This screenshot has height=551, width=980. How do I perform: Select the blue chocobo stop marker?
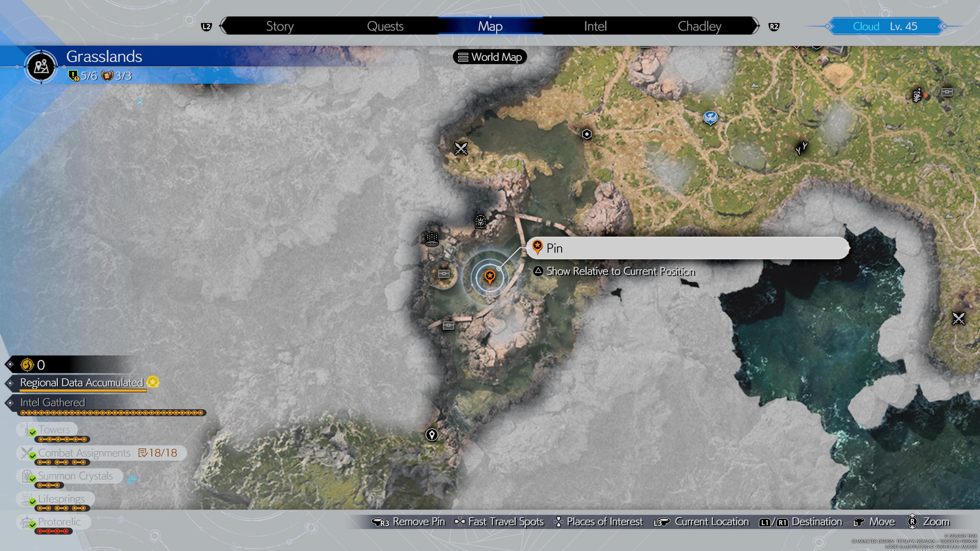click(x=710, y=118)
